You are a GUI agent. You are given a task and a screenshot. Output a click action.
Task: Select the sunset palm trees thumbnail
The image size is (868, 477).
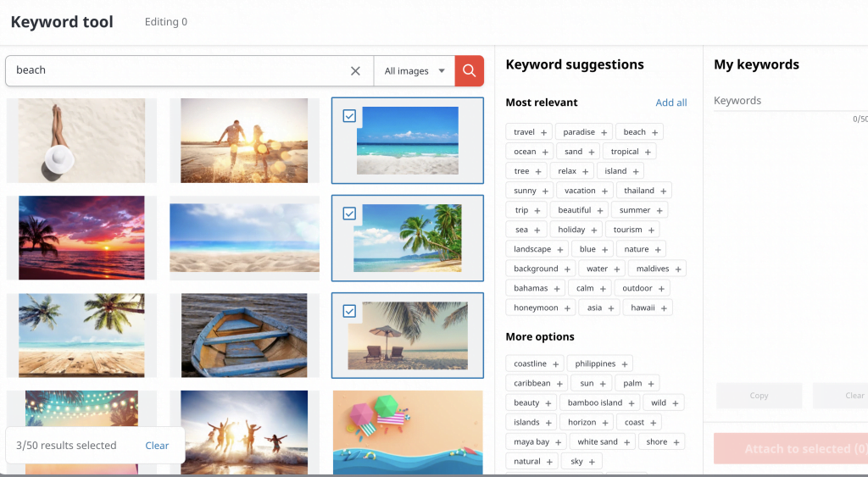click(x=81, y=237)
